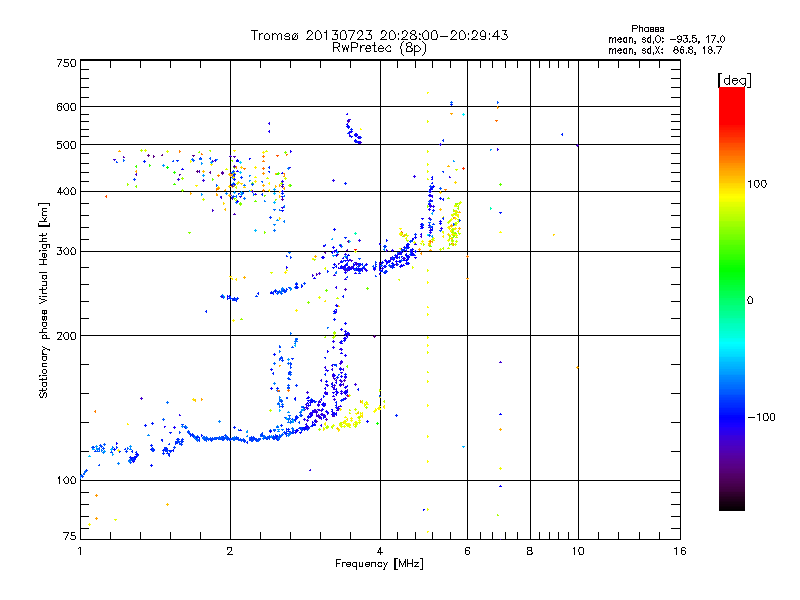800x600 pixels.
Task: Click the '0' label beside color bar
Action: [750, 300]
